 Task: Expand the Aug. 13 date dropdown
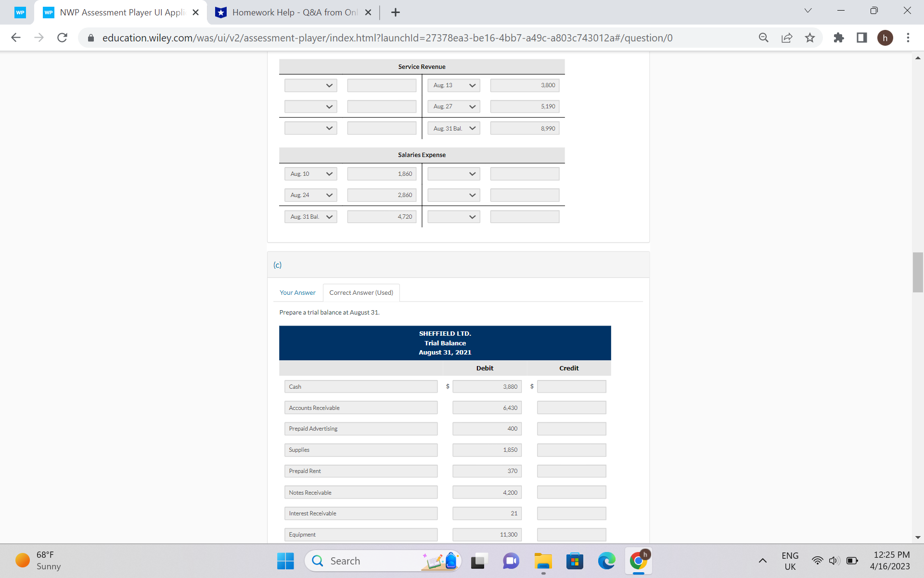(x=454, y=85)
